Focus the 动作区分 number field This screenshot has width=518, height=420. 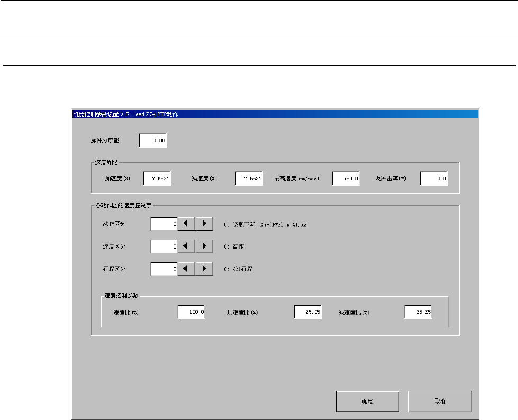click(x=164, y=224)
